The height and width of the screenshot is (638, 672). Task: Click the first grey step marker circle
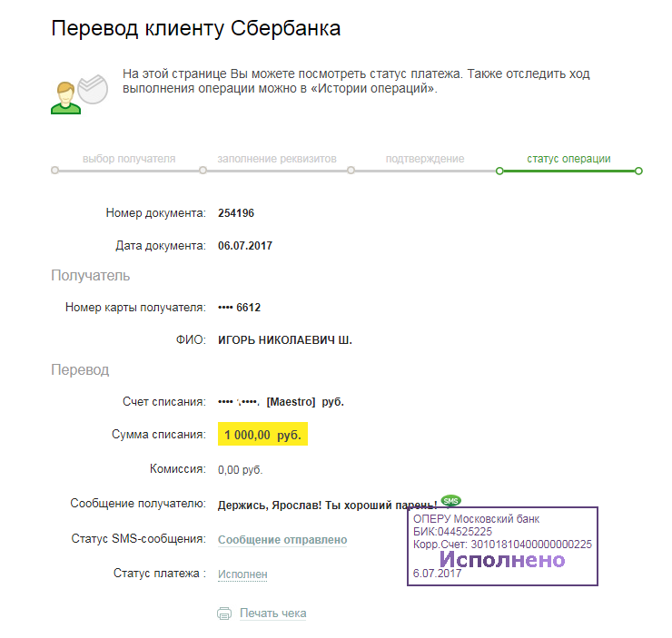click(54, 171)
